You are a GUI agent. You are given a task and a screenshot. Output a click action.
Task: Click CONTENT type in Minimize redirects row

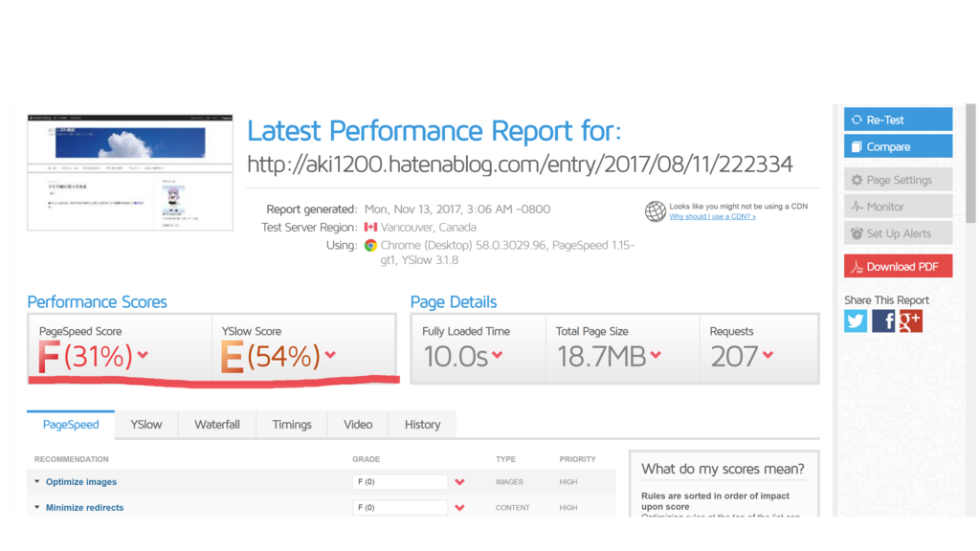[x=513, y=508]
